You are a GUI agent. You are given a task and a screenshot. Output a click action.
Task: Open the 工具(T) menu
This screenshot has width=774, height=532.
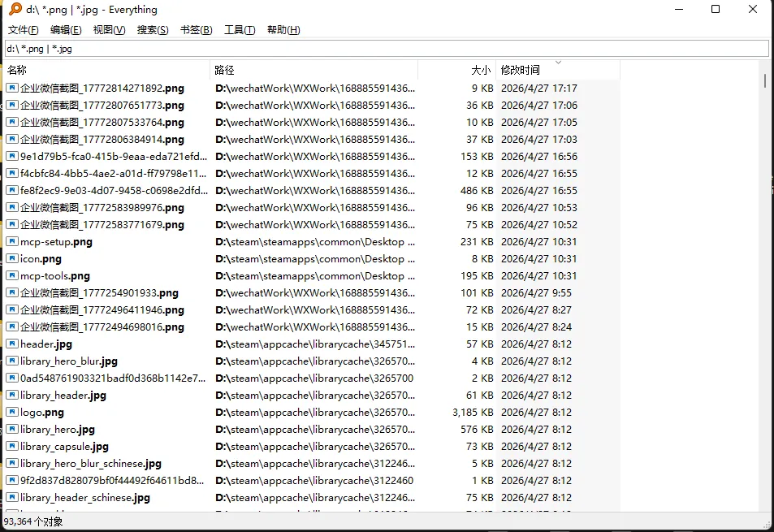[x=240, y=30]
